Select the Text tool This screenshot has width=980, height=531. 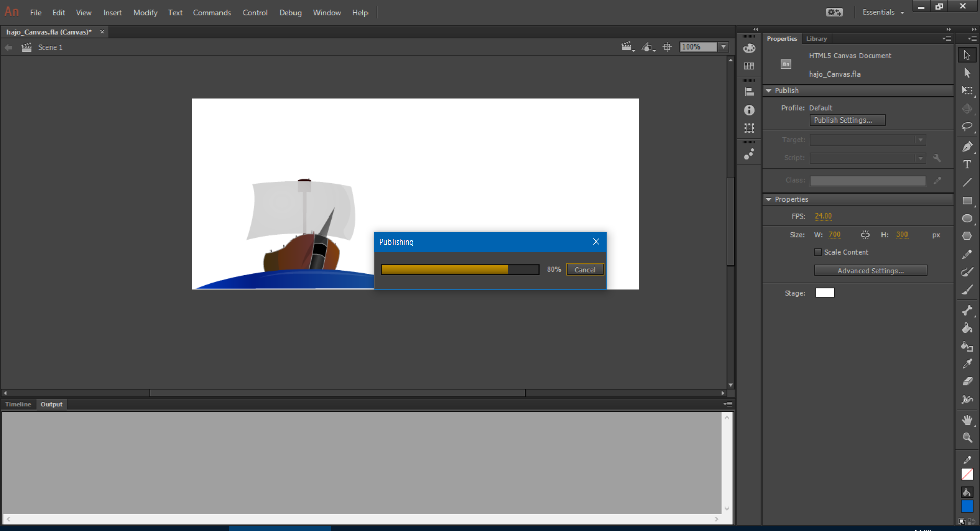967,165
